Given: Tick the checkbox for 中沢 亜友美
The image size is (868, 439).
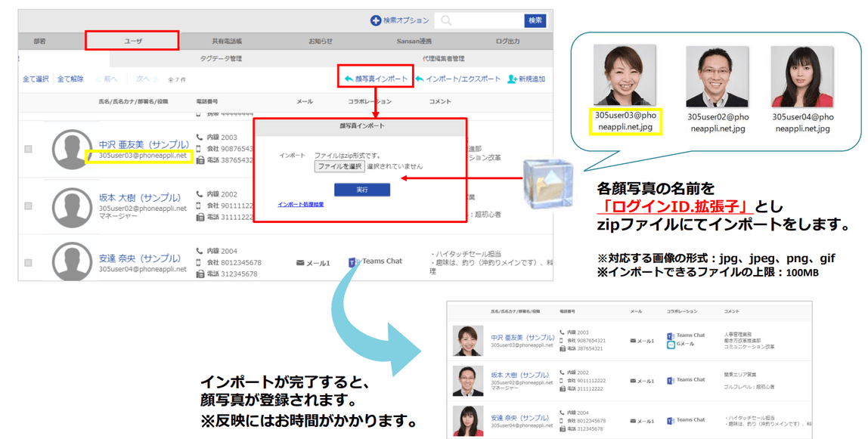Looking at the screenshot, I should (x=28, y=149).
